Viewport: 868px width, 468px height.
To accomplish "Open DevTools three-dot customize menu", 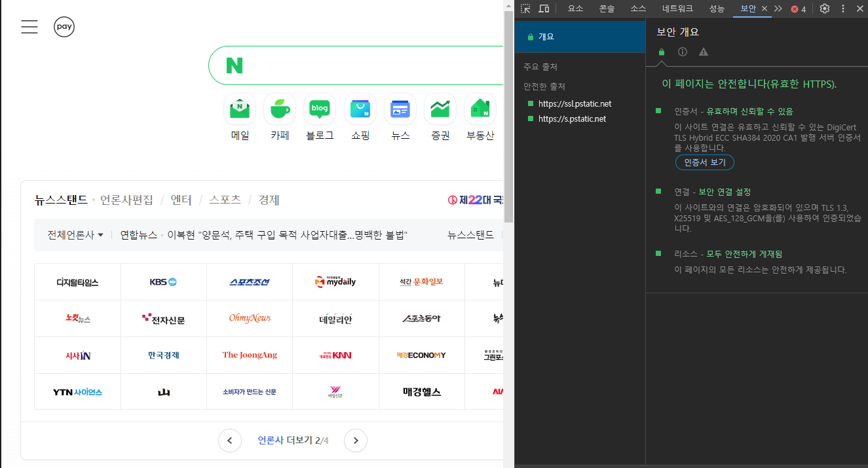I will pos(843,9).
